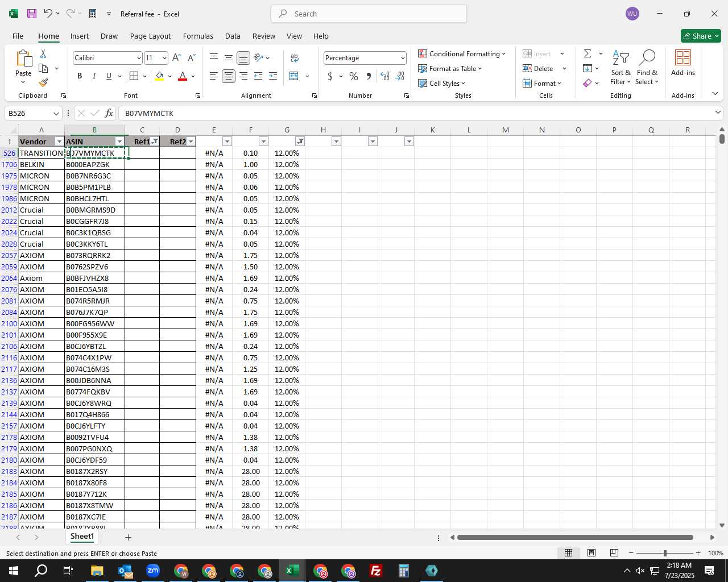Open the Insert tab
This screenshot has height=582, width=728.
coord(80,36)
